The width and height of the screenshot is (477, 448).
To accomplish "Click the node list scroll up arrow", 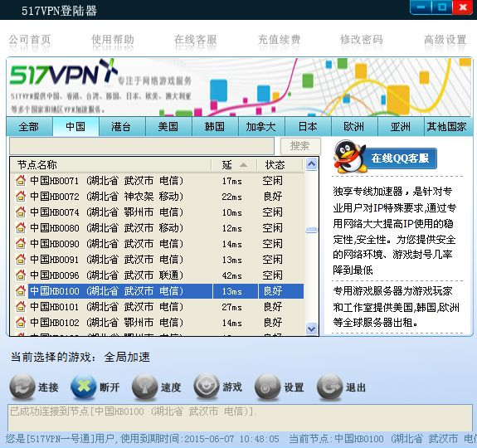I will (312, 164).
